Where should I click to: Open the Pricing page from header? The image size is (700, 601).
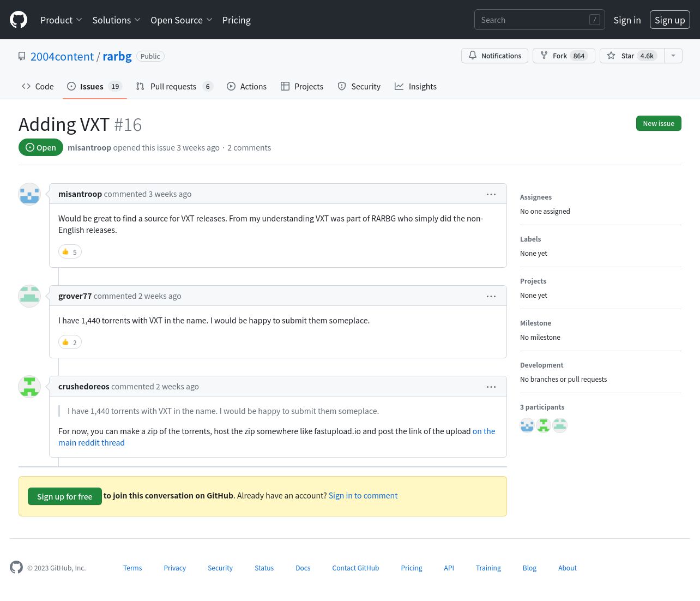coord(237,20)
